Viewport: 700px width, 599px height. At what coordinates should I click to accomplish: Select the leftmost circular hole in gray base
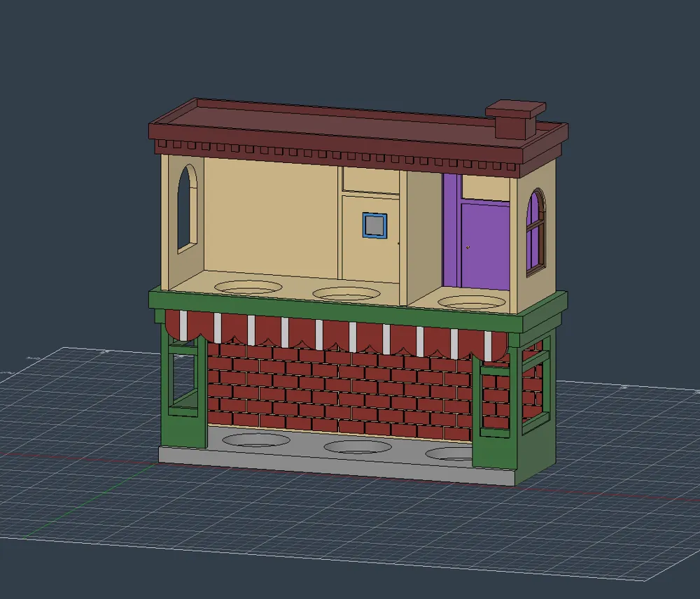point(255,439)
